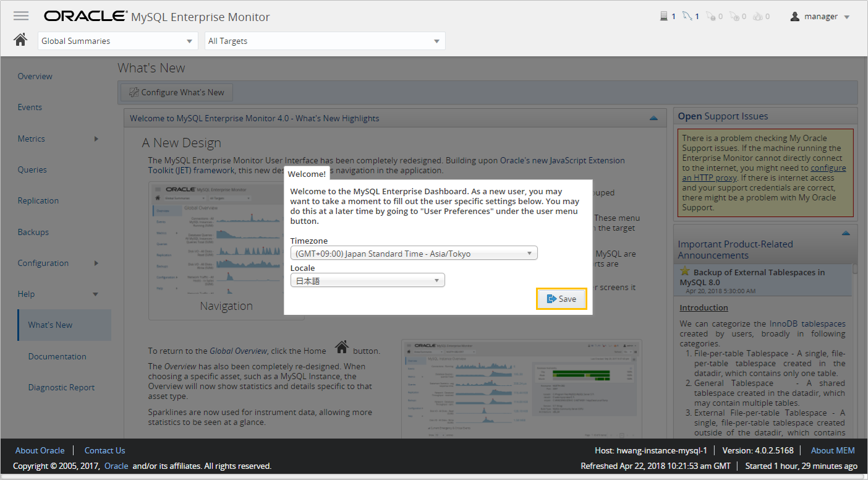Open Backups in the sidebar
868x480 pixels.
click(33, 232)
